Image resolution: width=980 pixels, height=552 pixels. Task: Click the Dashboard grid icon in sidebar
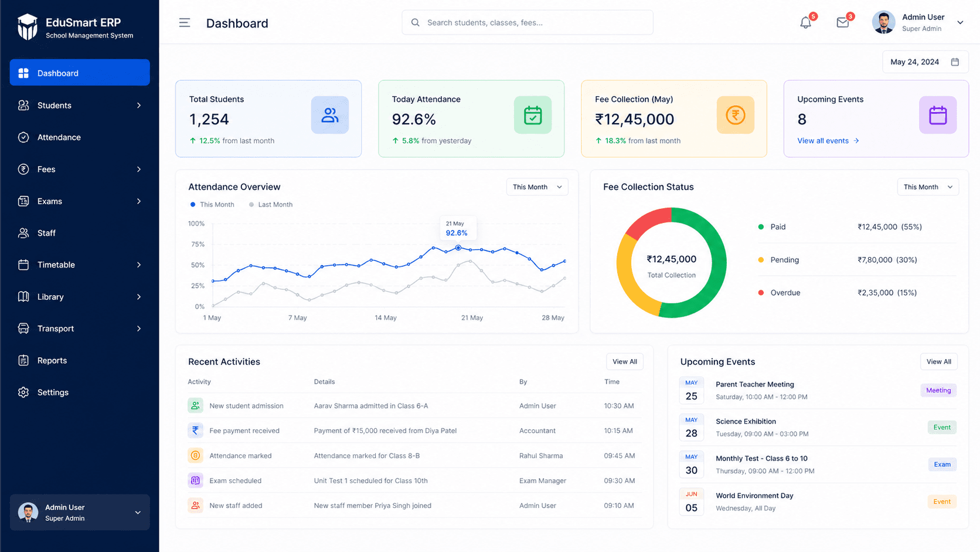tap(23, 73)
